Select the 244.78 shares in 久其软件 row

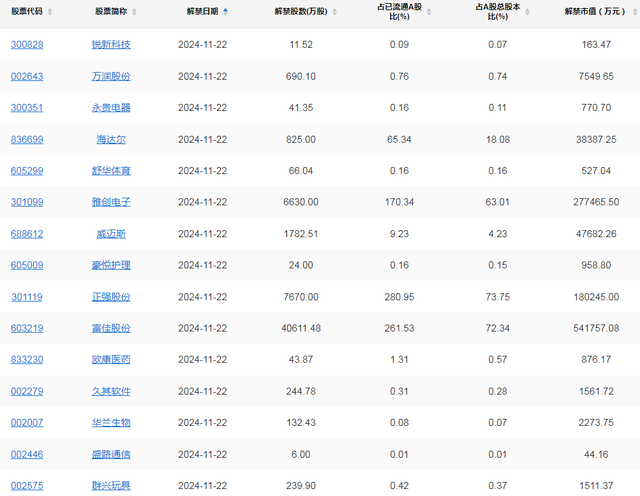301,391
